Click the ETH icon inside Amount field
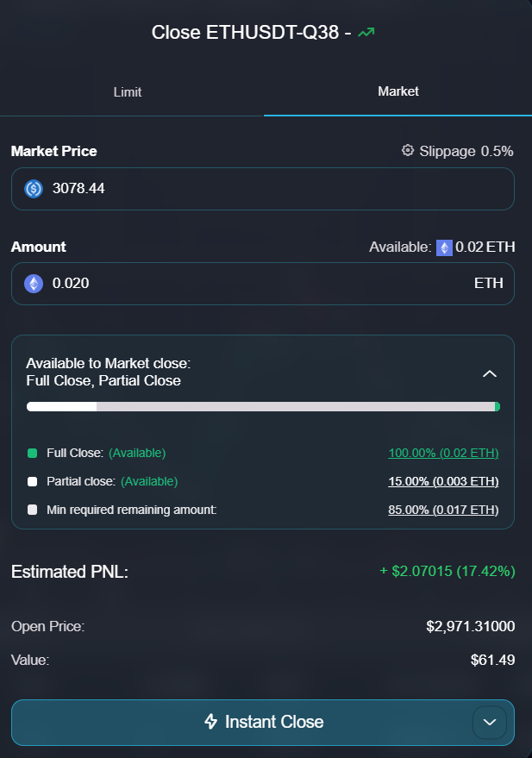Image resolution: width=532 pixels, height=758 pixels. click(33, 283)
